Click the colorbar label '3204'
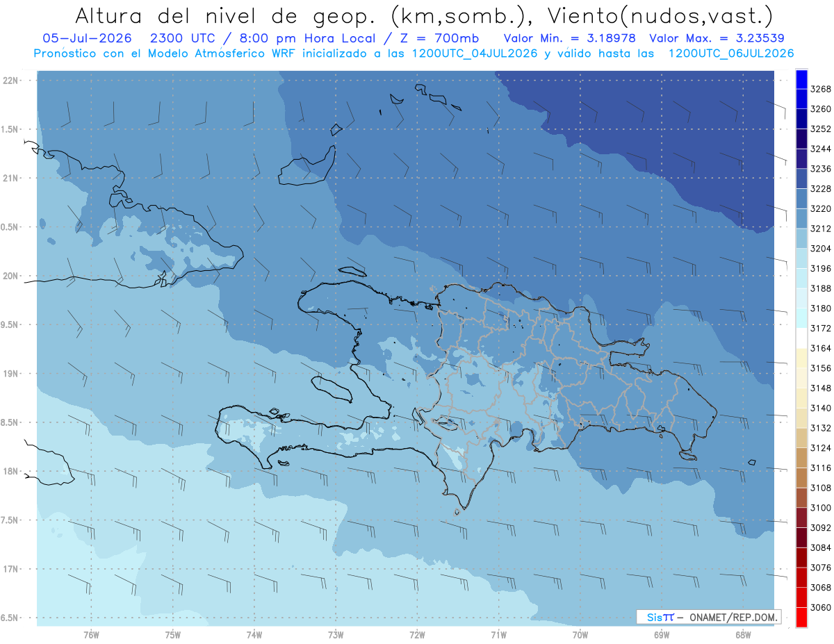 (821, 249)
